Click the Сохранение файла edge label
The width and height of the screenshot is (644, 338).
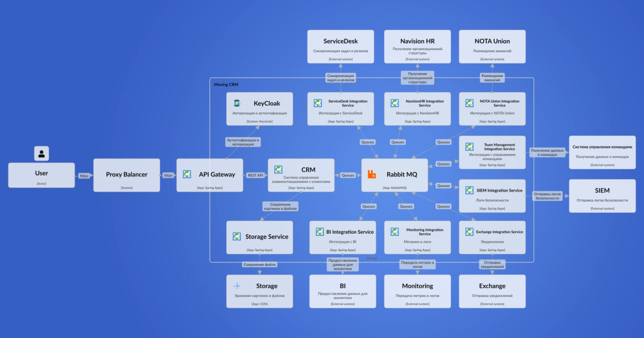(260, 265)
